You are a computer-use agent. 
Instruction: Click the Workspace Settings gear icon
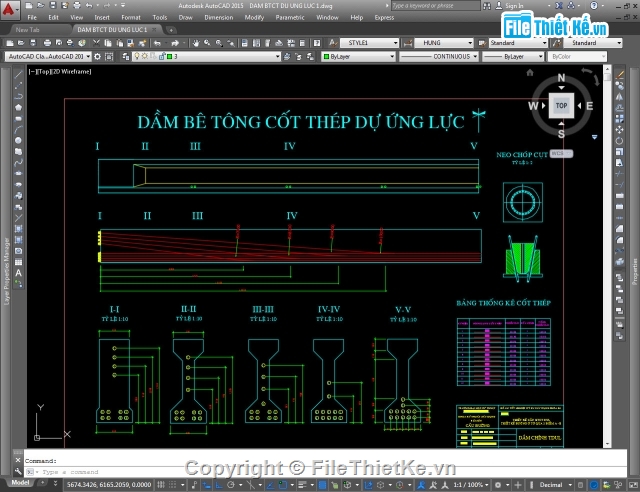tap(98, 56)
